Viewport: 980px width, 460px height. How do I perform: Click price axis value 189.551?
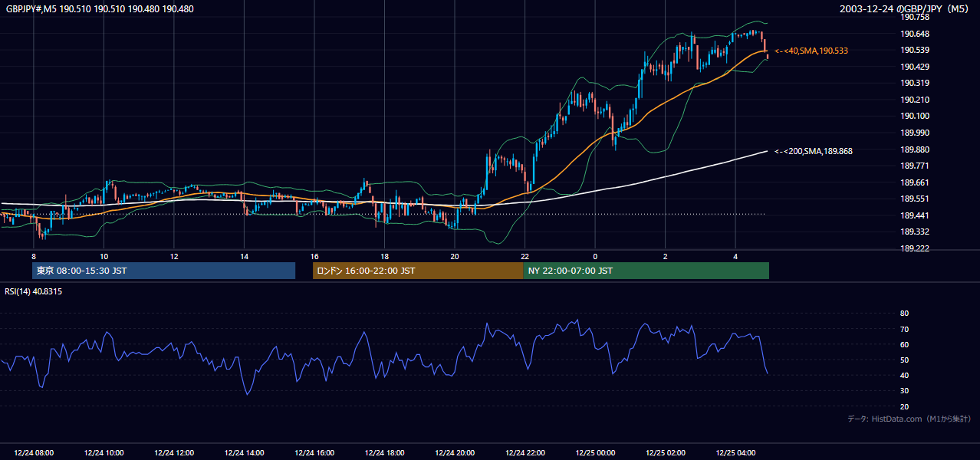[x=914, y=199]
